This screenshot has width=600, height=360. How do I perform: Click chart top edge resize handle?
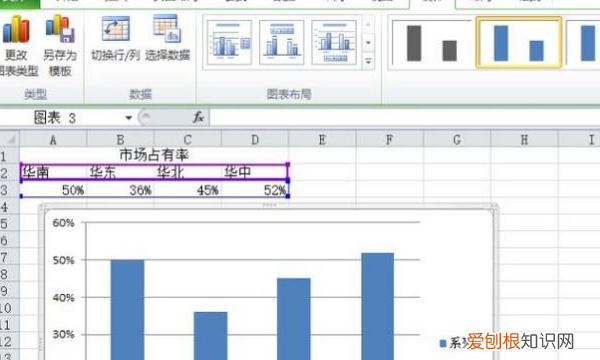point(269,205)
